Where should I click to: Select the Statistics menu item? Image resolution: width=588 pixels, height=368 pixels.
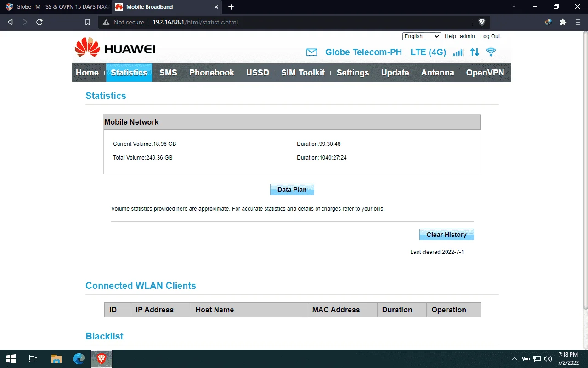129,73
